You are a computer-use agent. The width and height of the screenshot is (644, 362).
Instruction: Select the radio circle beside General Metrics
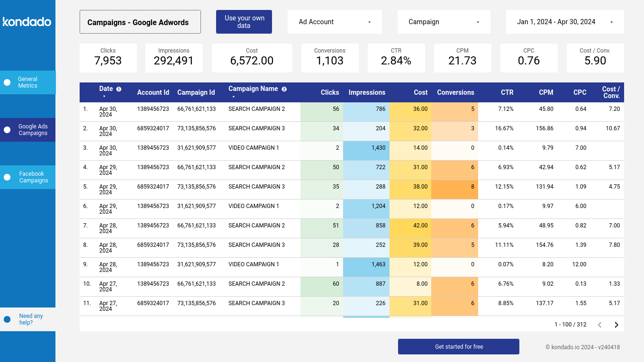tap(7, 82)
